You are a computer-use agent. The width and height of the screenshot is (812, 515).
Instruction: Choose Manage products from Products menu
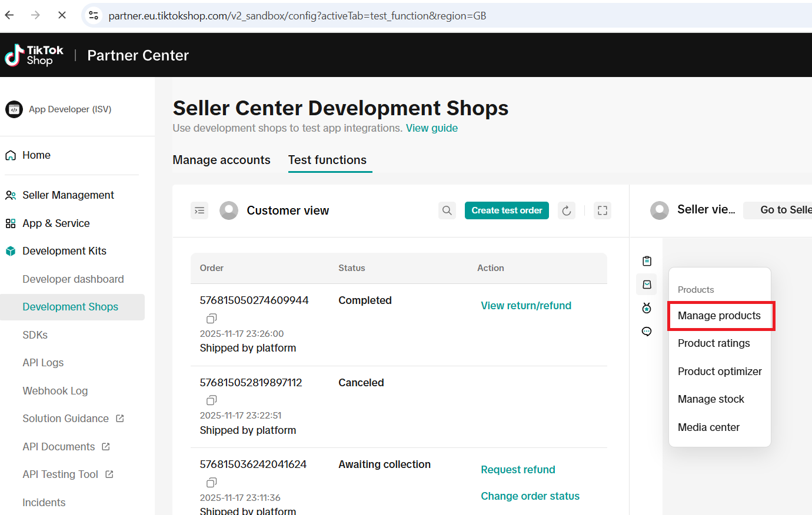click(x=719, y=316)
